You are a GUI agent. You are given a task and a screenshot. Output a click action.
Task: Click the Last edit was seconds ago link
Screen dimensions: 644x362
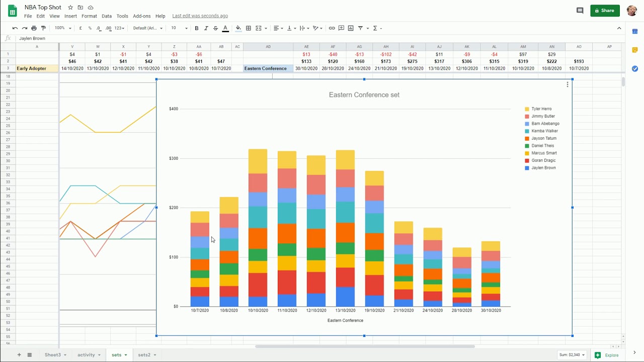pyautogui.click(x=200, y=16)
